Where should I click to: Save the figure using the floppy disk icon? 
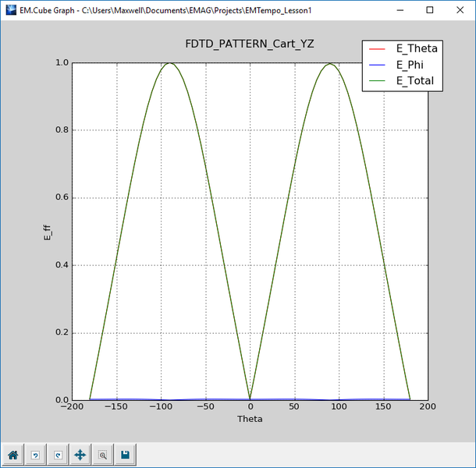pos(125,454)
